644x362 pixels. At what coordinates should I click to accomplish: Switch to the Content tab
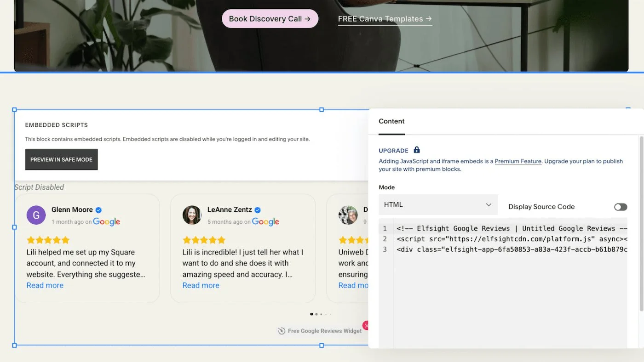(391, 121)
